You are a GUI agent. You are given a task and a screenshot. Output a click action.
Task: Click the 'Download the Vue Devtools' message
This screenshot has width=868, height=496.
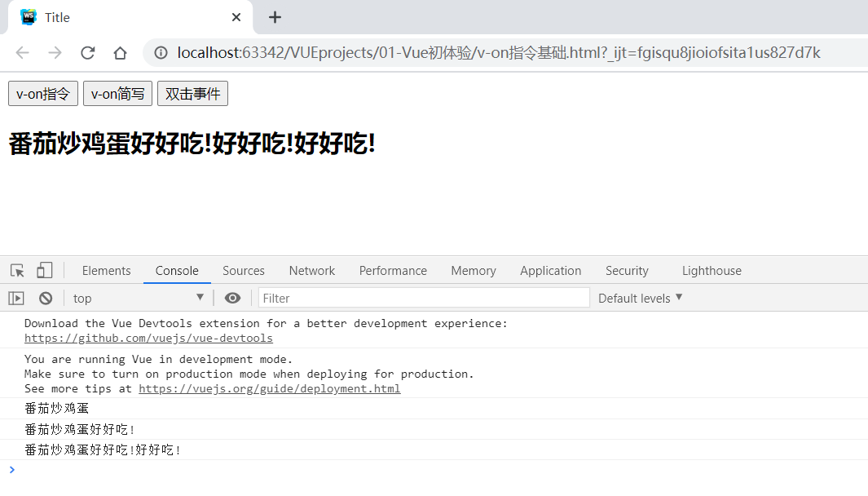click(x=266, y=330)
